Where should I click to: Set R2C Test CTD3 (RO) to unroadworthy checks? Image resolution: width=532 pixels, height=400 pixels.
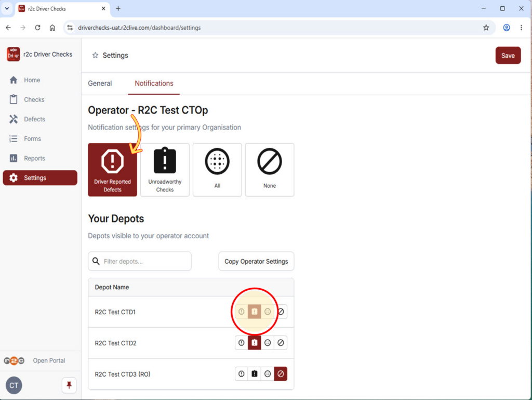(255, 374)
